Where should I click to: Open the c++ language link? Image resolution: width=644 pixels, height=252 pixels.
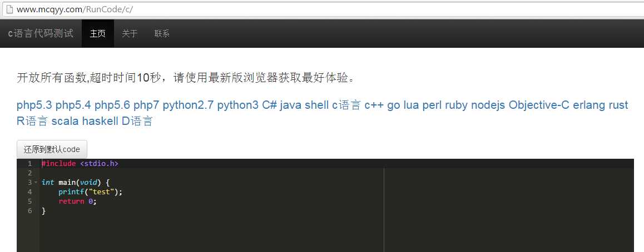[374, 105]
